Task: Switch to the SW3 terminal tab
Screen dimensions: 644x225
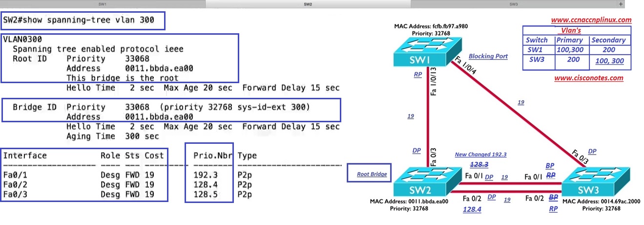Action: click(x=513, y=3)
